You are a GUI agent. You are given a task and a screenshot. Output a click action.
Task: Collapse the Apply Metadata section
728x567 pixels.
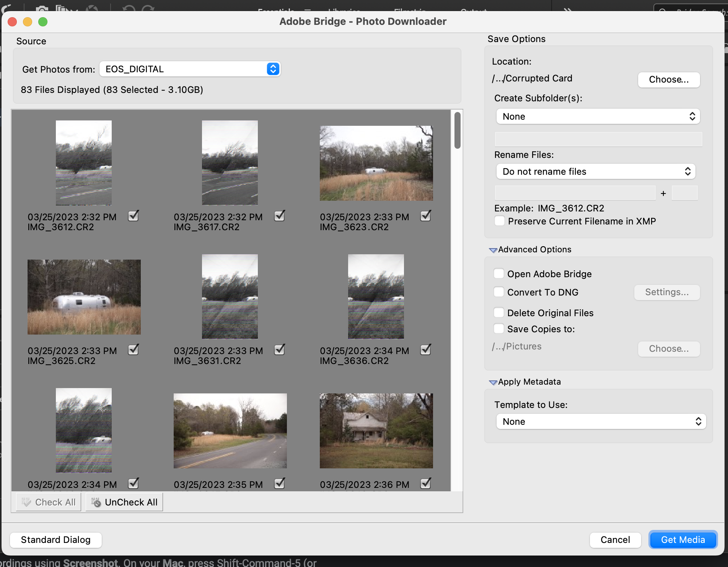tap(493, 382)
